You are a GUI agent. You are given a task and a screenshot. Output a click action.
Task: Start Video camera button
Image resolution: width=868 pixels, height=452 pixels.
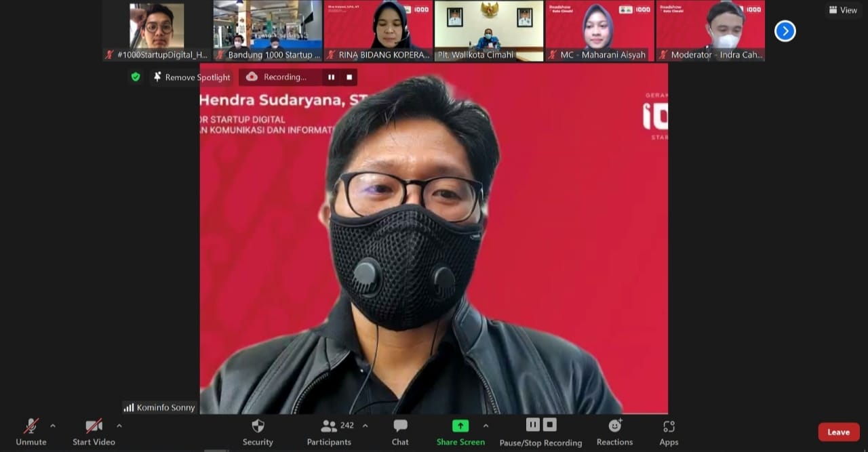94,432
